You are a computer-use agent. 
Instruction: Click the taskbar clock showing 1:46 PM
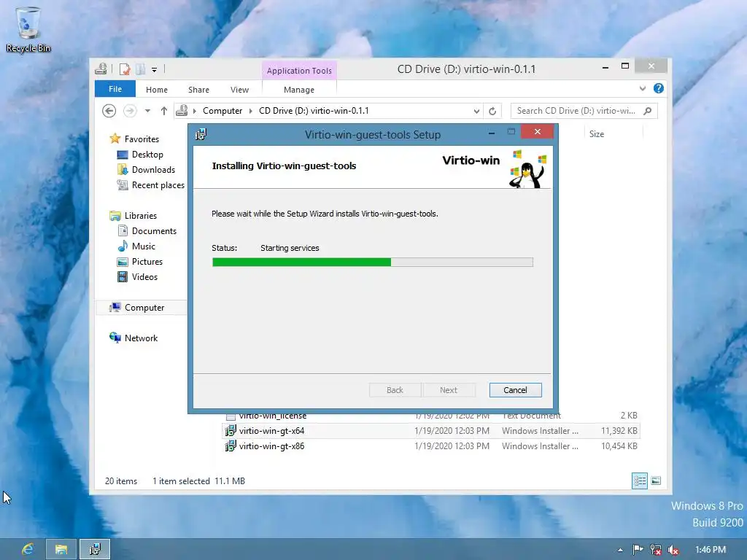(x=711, y=550)
